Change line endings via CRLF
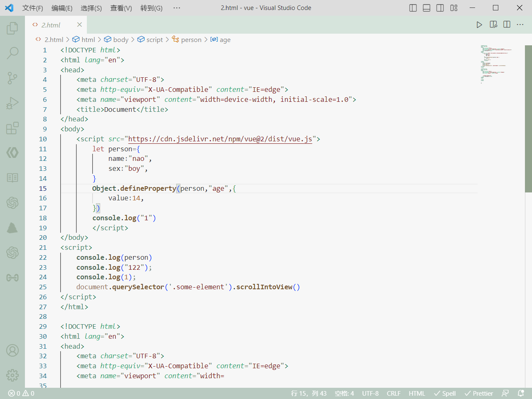This screenshot has height=399, width=532. 394,393
